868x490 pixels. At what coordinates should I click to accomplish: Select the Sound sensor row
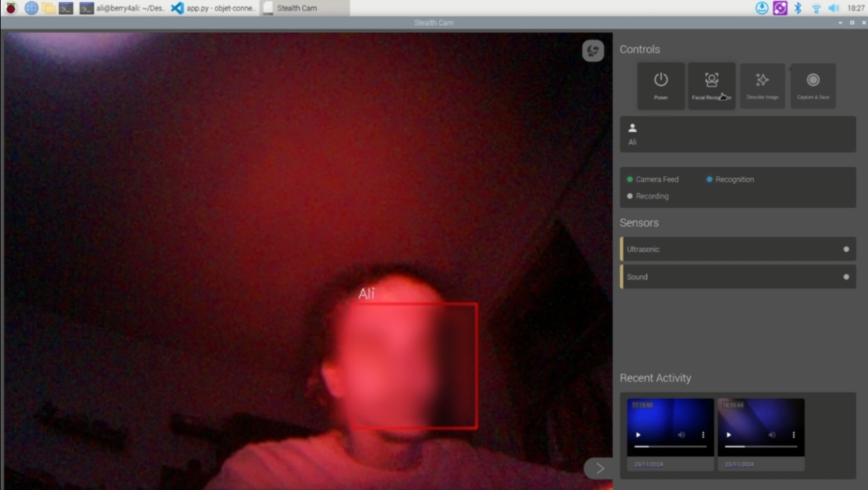[737, 276]
